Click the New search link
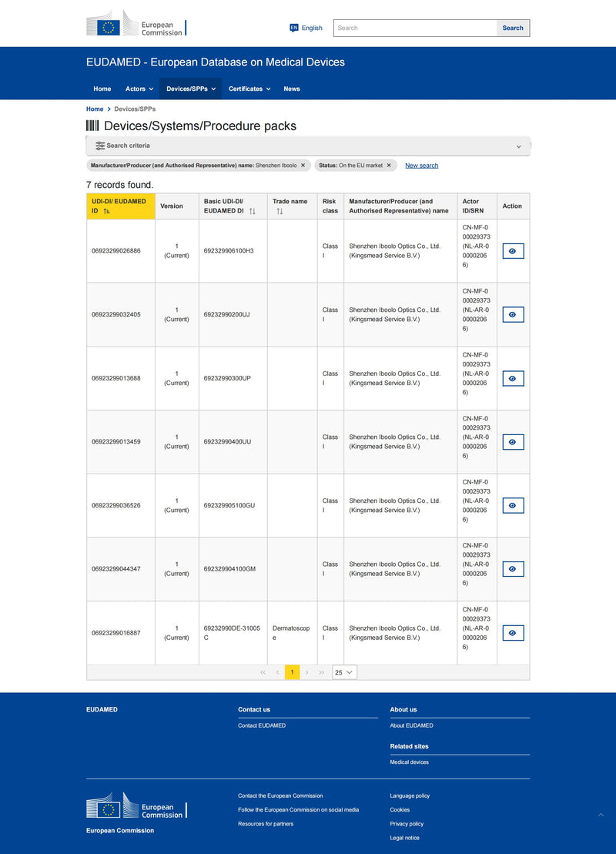Screen dimensions: 616x854 [x=421, y=166]
